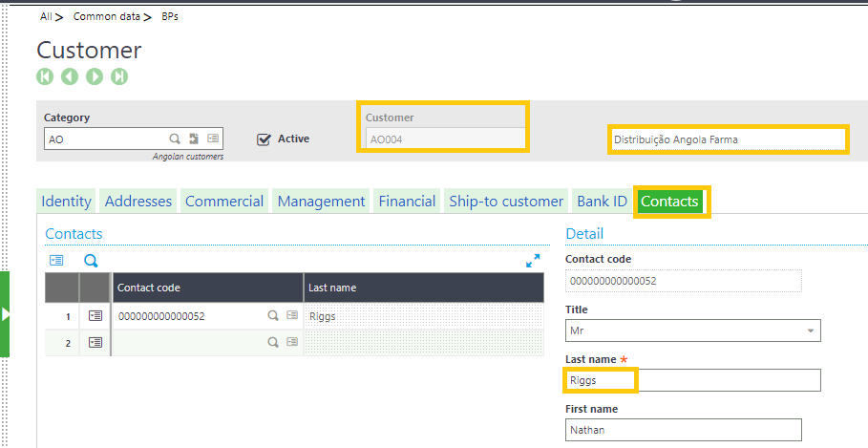Viewport: 868px width, 448px height.
Task: Click the Customer code field AO004
Action: (445, 139)
